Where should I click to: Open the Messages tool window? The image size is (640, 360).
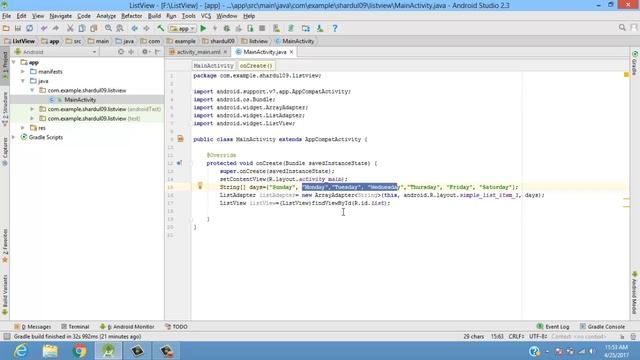tap(33, 327)
